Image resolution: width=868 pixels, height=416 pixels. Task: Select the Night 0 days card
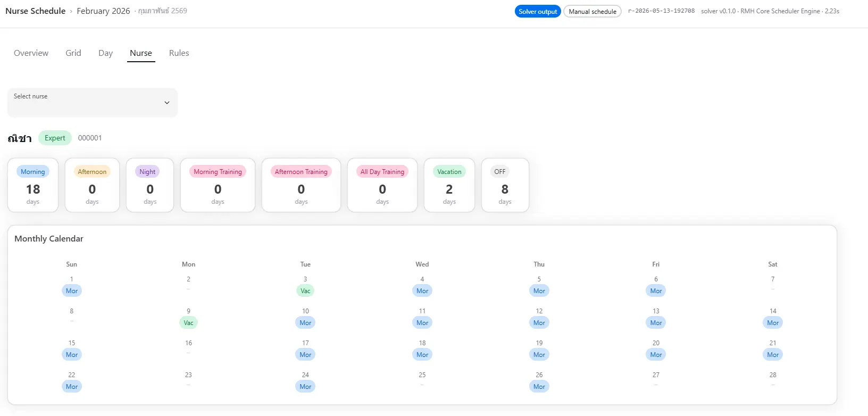(150, 185)
